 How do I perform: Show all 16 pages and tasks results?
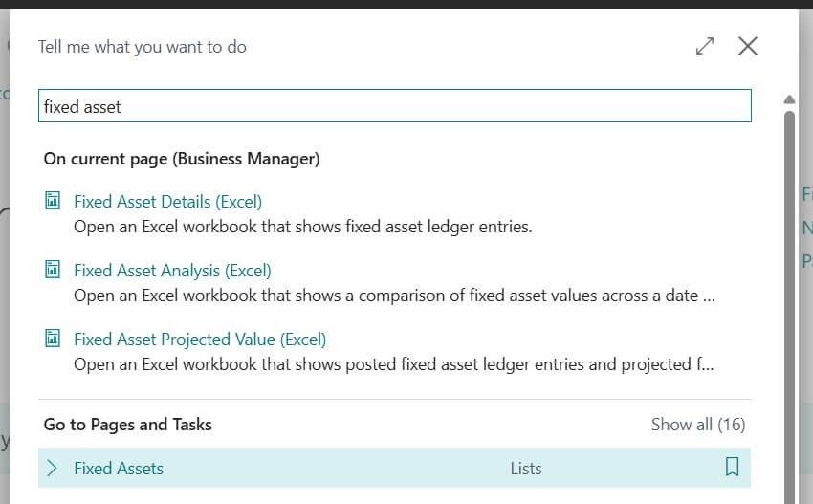click(697, 425)
